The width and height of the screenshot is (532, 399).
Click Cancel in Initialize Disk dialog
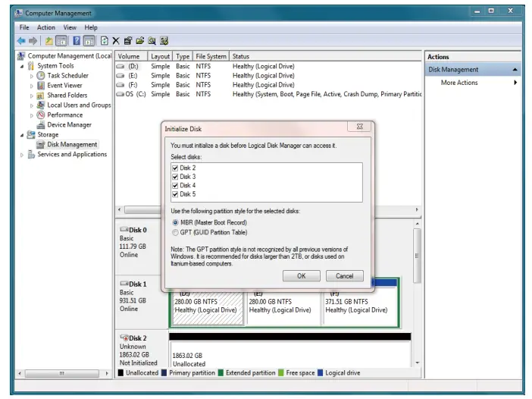(344, 276)
